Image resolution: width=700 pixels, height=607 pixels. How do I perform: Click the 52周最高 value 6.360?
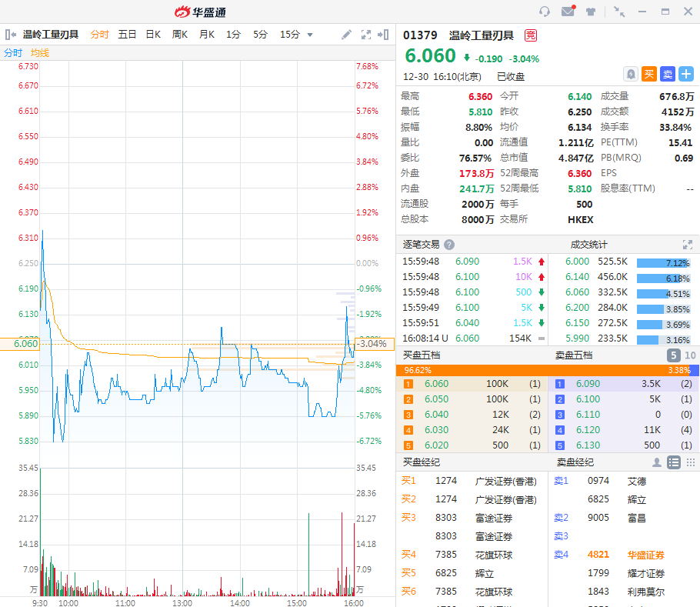579,173
